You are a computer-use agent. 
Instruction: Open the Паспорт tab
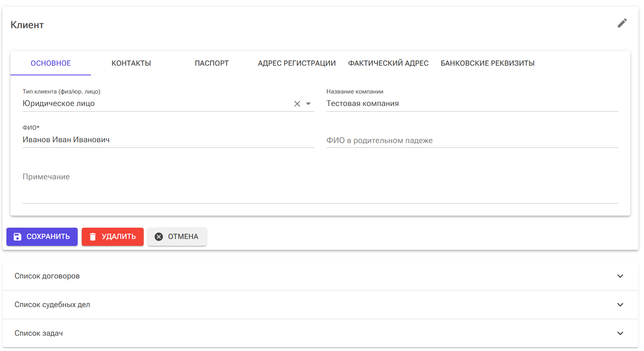click(x=212, y=63)
